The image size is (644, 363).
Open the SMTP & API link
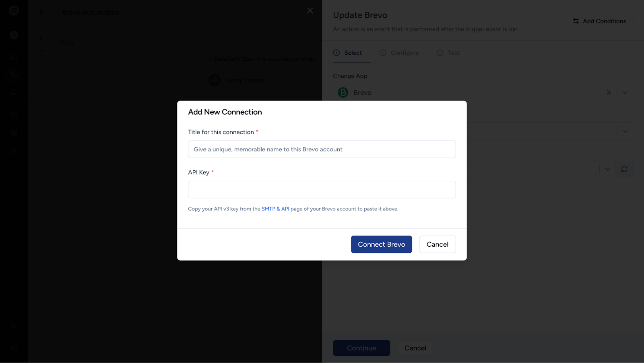pyautogui.click(x=275, y=209)
